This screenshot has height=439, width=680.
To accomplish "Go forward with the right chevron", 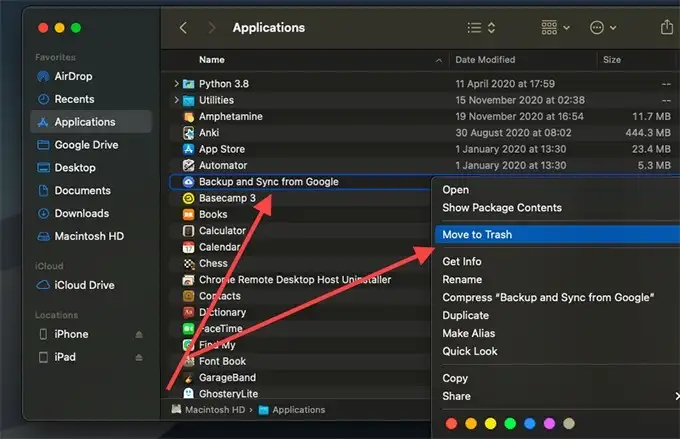I will coord(212,28).
